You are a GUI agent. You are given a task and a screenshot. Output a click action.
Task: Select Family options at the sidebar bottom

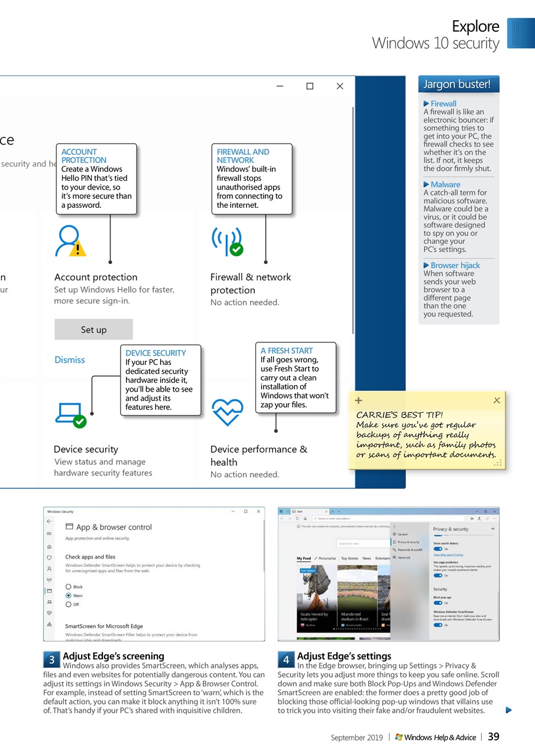click(x=48, y=624)
